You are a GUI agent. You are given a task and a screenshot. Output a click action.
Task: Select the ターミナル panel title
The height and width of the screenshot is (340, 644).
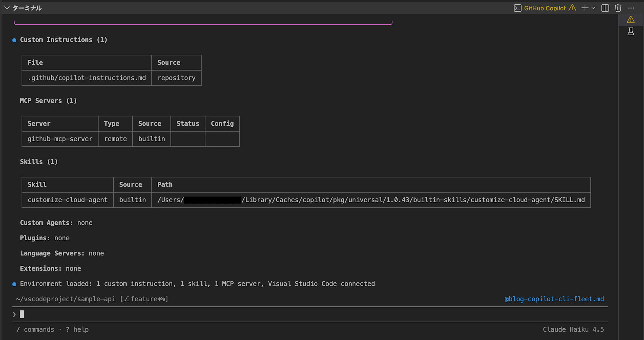point(27,8)
